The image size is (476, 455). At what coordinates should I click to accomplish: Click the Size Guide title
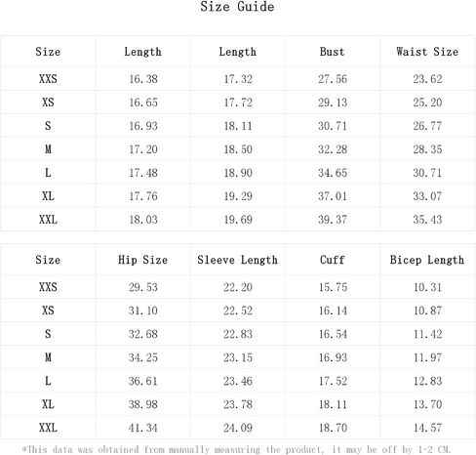click(x=237, y=7)
